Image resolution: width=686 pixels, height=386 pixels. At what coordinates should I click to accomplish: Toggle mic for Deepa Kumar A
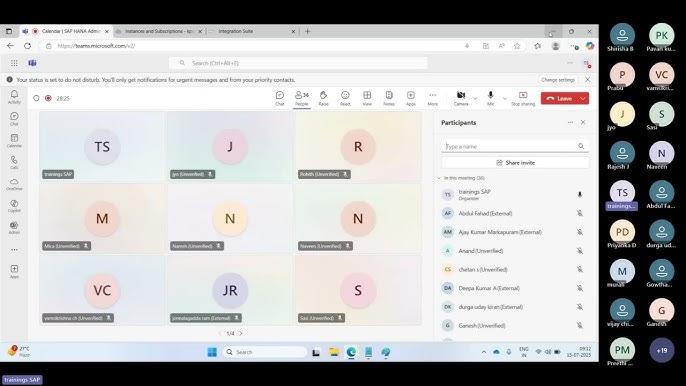click(x=580, y=288)
